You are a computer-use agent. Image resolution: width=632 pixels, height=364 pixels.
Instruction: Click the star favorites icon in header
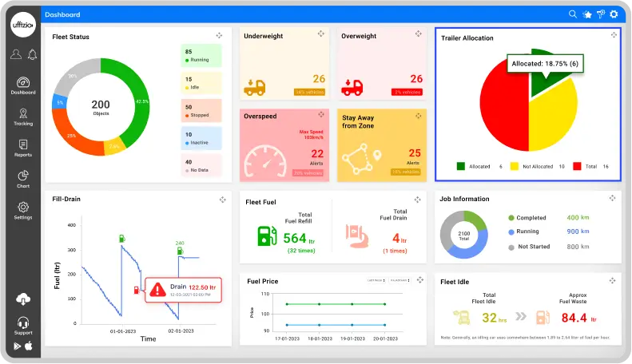point(586,14)
